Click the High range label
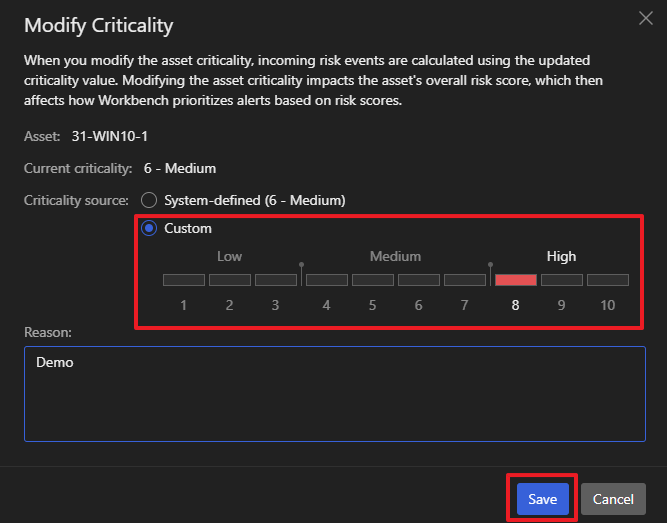The image size is (667, 523). tap(561, 257)
